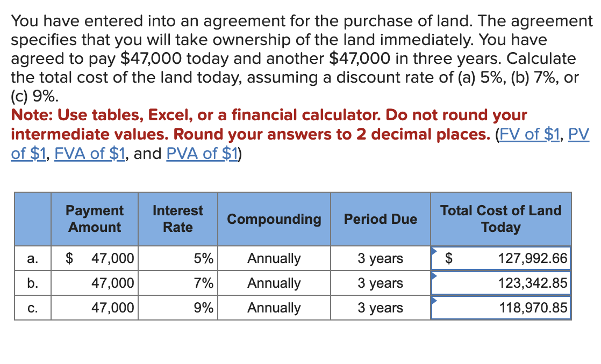Click the Period Due column header
Screen dimensions: 601x364
pos(381,219)
